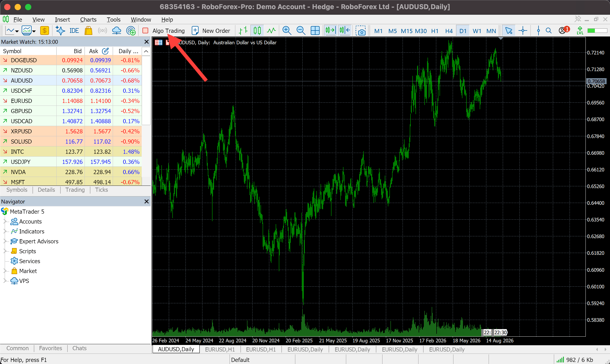
Task: Open account profile with notification badge
Action: click(564, 30)
